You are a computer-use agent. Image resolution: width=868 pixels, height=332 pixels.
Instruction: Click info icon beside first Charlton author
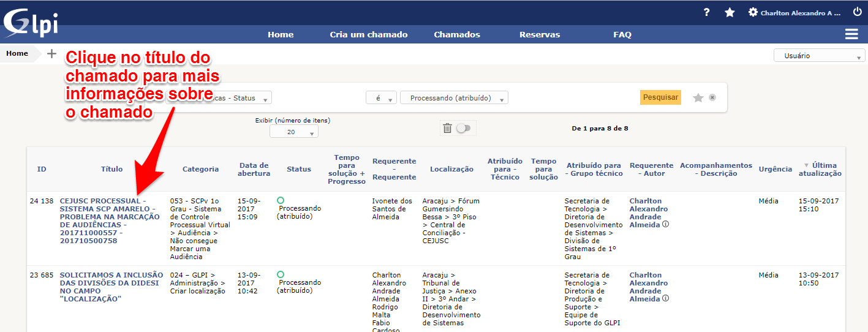pos(665,225)
